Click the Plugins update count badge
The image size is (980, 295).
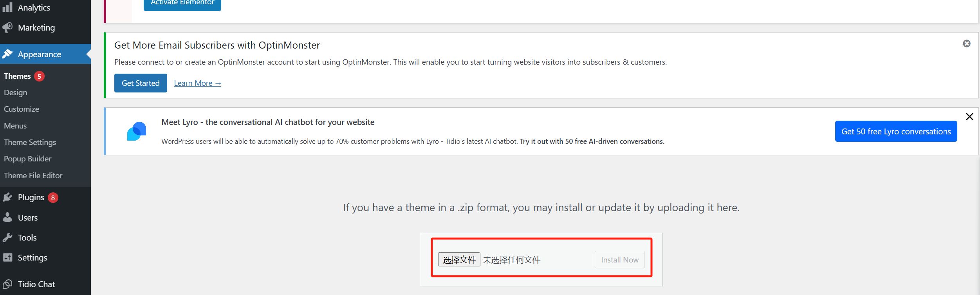pos(53,197)
